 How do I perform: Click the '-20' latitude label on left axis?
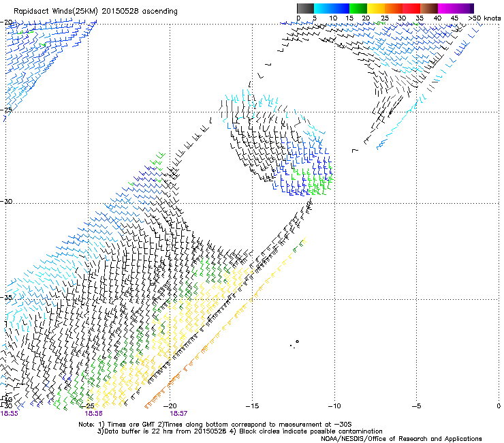pyautogui.click(x=6, y=22)
